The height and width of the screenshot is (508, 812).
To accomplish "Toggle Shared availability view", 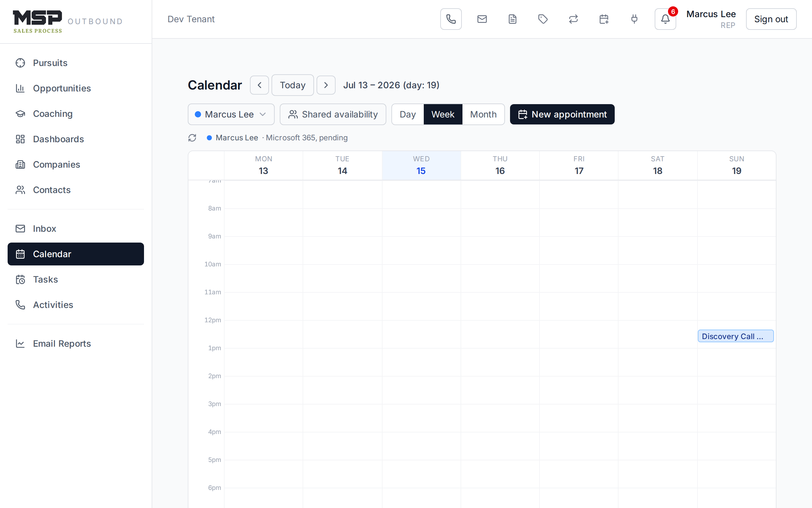I will click(x=333, y=114).
